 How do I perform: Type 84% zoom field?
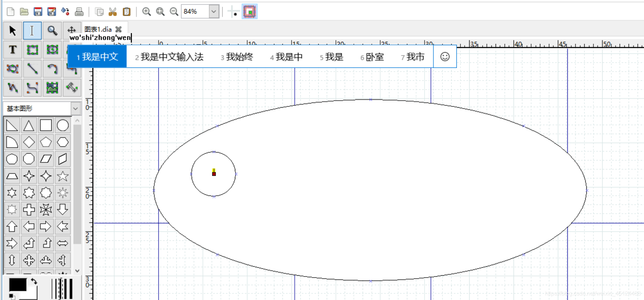click(195, 12)
